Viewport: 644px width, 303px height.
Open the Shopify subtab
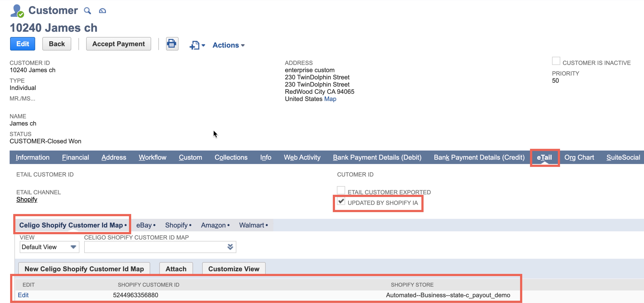178,225
